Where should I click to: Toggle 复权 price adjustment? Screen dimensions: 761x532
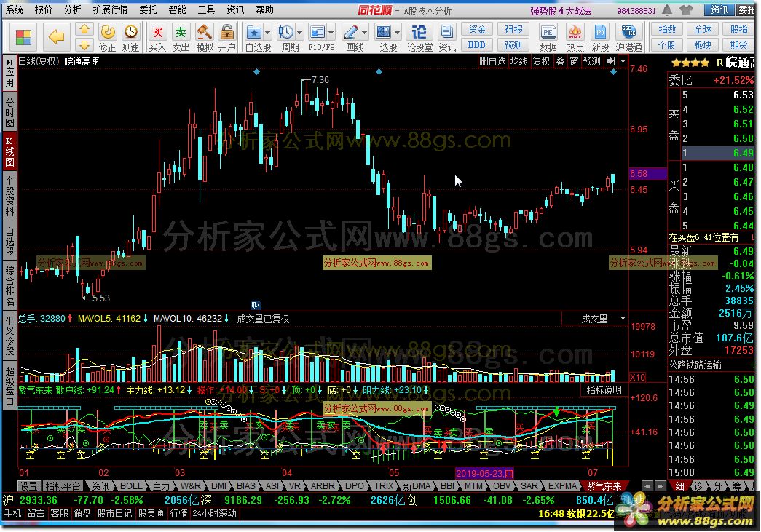(541, 61)
